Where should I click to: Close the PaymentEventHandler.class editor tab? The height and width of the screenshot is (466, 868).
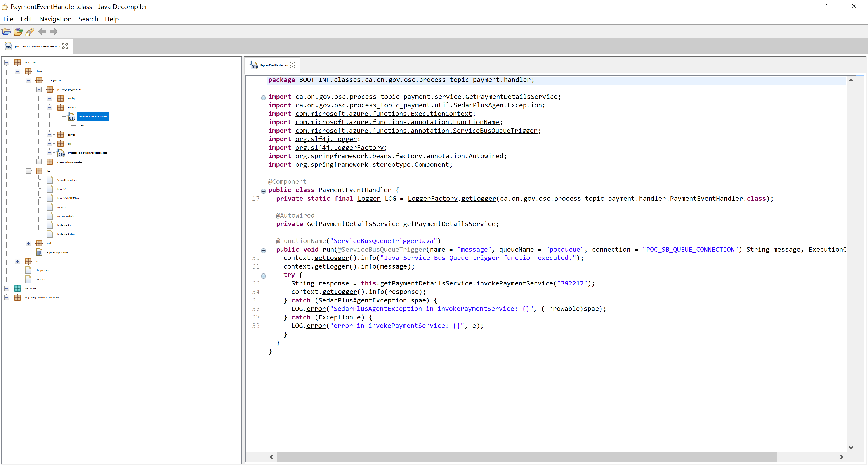pyautogui.click(x=292, y=65)
